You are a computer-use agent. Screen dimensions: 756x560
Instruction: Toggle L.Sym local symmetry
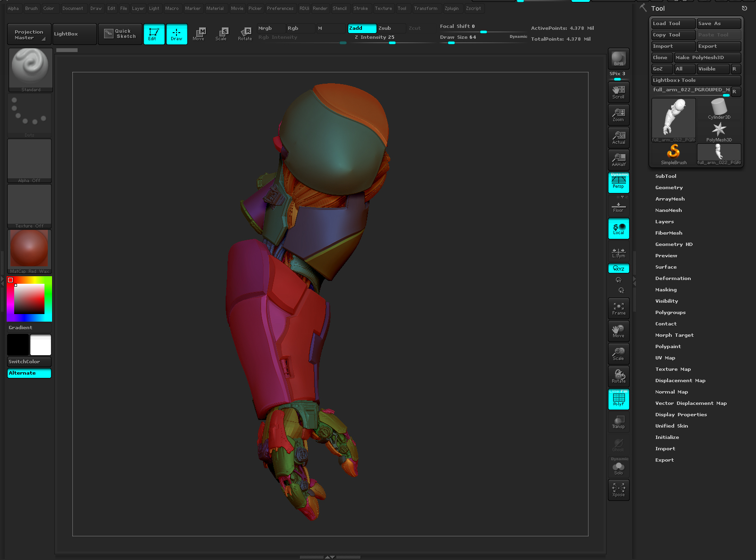point(618,253)
